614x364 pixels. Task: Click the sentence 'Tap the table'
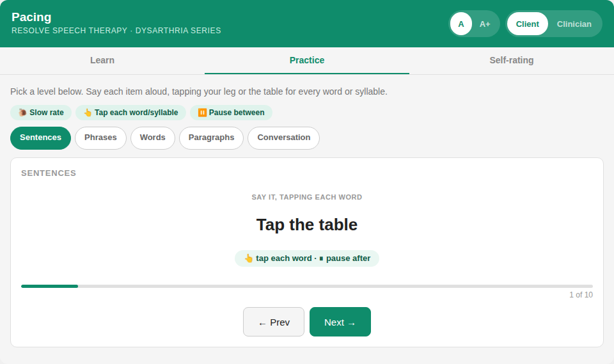tap(307, 225)
